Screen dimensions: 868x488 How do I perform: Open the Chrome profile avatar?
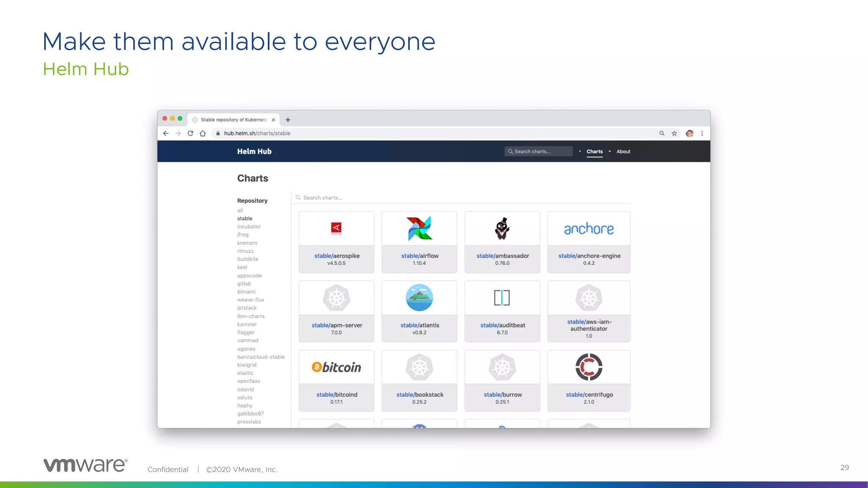tap(690, 133)
